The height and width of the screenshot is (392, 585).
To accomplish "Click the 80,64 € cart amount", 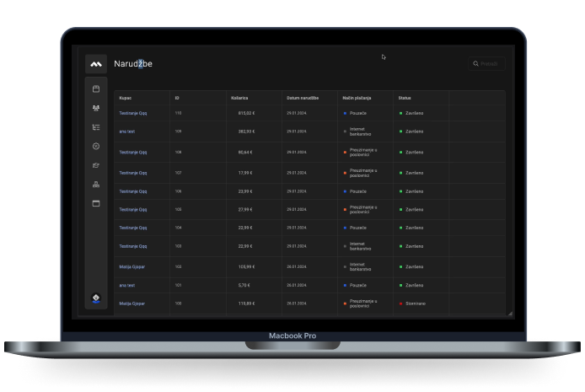I will pyautogui.click(x=245, y=153).
